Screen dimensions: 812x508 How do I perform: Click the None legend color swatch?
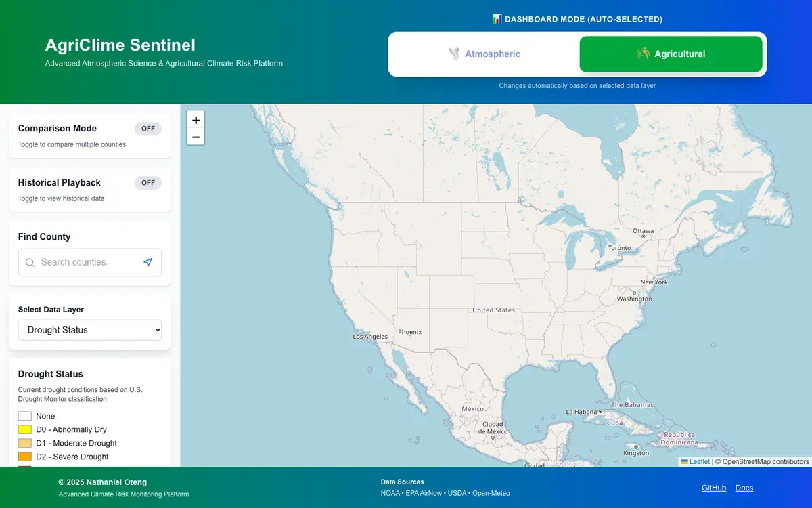(x=25, y=416)
